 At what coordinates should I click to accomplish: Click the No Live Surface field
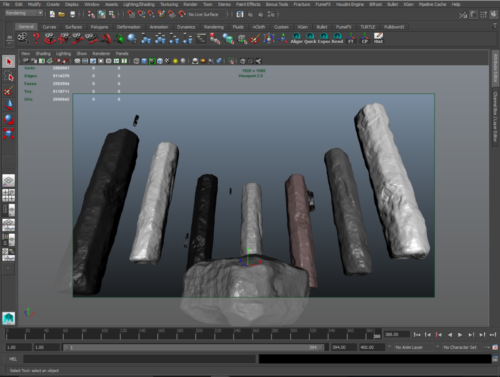[x=207, y=14]
